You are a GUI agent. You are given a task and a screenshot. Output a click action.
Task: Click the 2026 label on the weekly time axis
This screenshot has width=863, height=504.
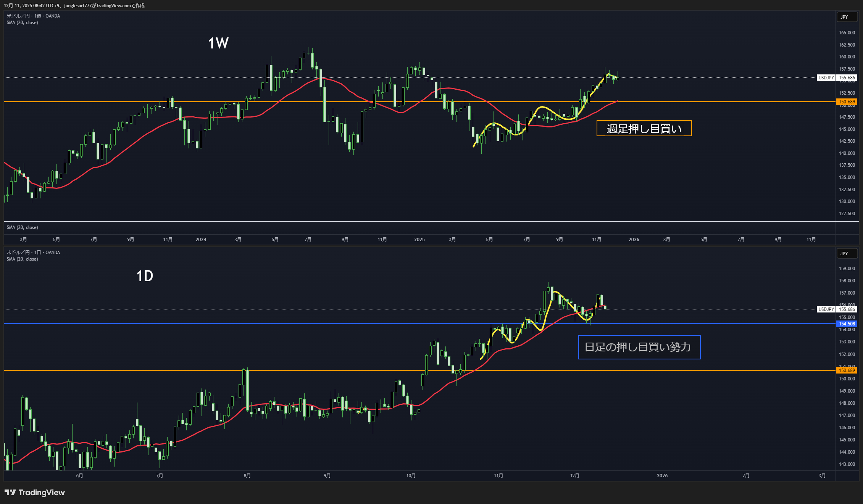click(634, 240)
